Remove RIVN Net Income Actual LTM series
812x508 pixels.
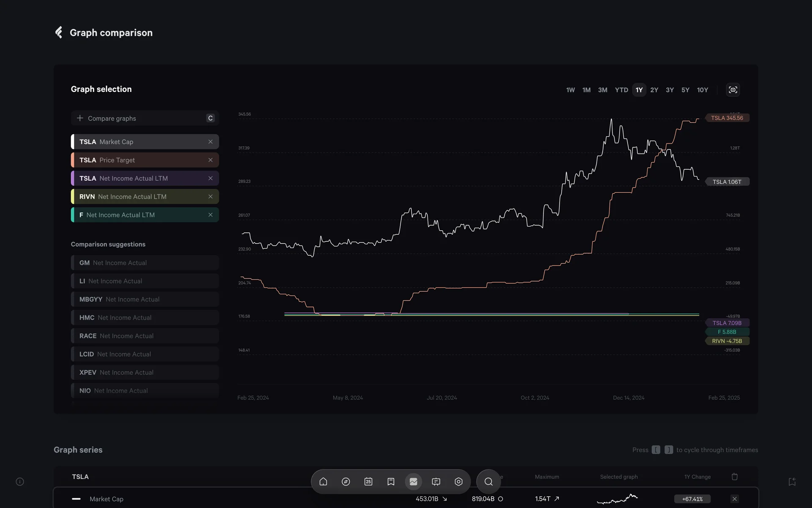pos(210,196)
